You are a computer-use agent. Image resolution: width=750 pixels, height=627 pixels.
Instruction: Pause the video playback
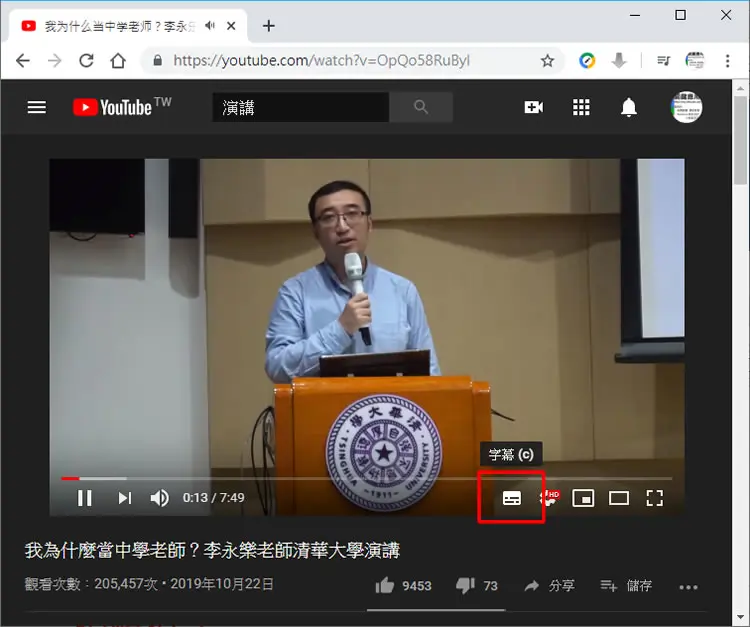85,498
